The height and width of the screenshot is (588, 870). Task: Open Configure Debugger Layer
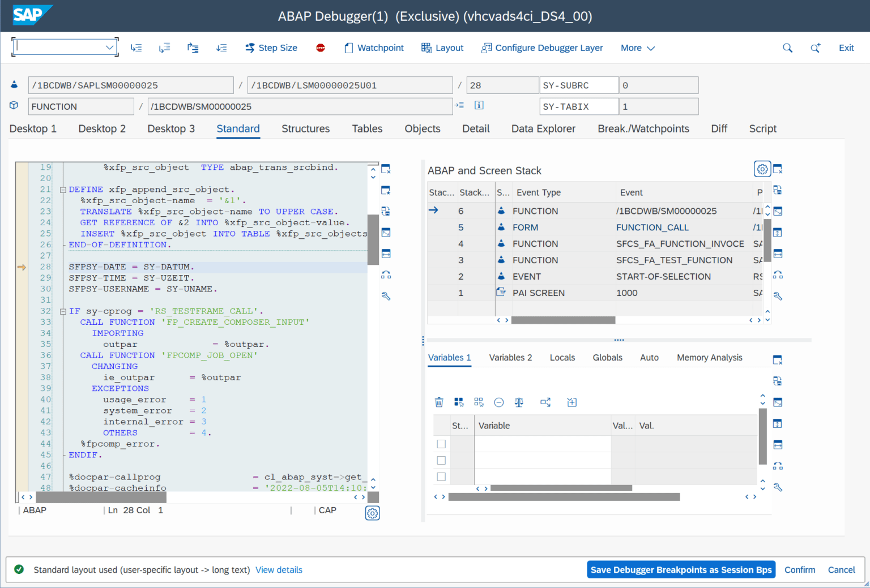point(541,48)
